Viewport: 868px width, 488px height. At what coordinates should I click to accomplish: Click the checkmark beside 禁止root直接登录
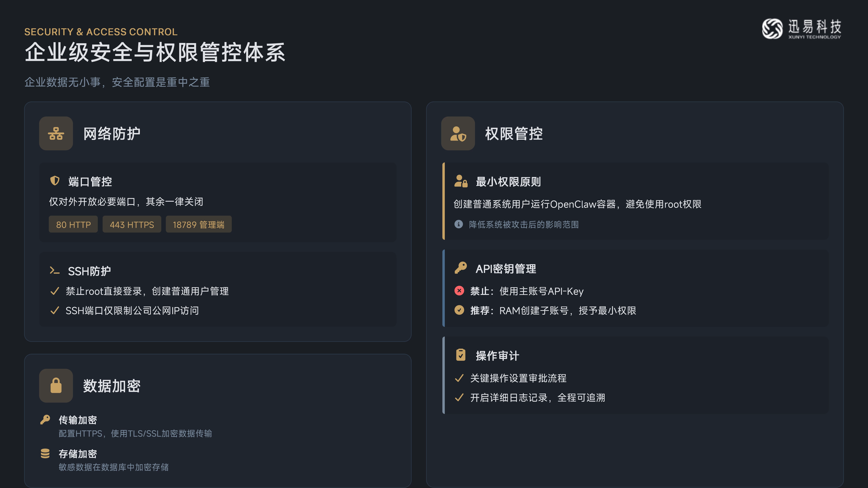[55, 291]
